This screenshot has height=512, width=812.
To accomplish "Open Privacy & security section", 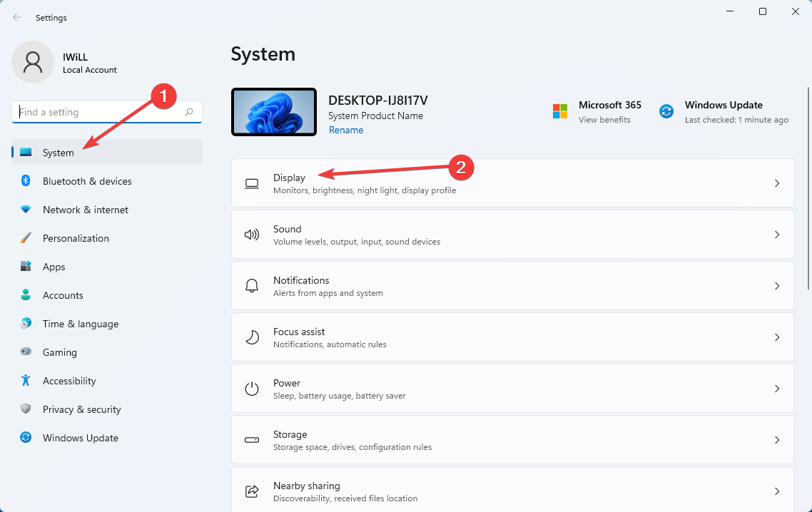I will pyautogui.click(x=83, y=409).
